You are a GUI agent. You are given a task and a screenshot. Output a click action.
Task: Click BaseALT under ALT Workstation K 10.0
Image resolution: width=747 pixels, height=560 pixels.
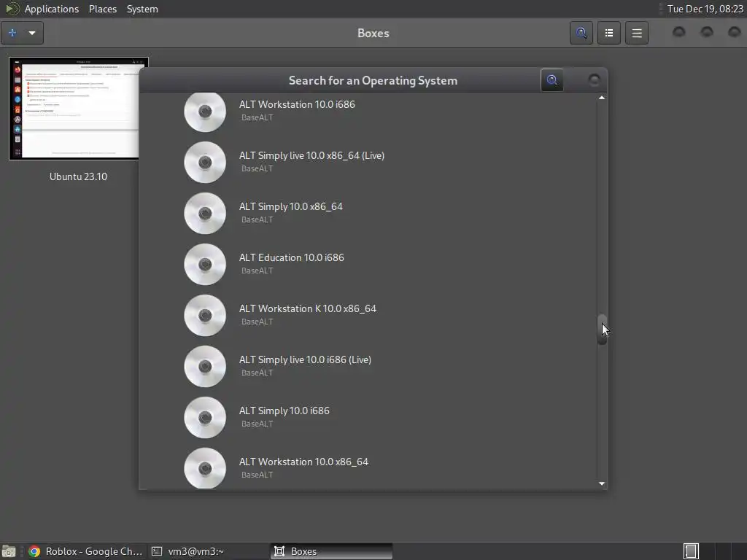(258, 322)
